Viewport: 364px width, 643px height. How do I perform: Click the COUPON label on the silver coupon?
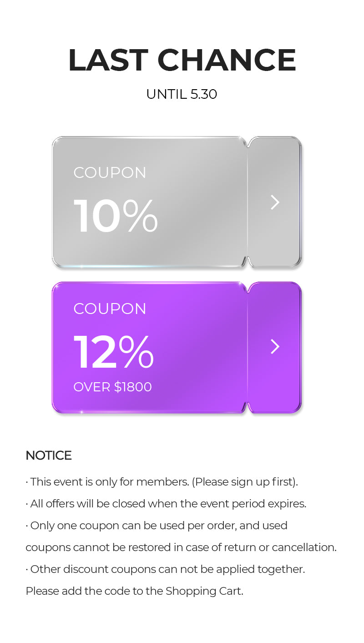click(x=110, y=173)
